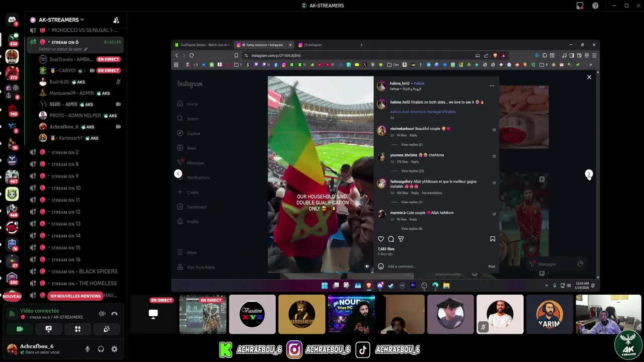Viewport: 644px width, 362px height.
Task: Toggle noise suppression waveform icon
Action: pos(102,314)
